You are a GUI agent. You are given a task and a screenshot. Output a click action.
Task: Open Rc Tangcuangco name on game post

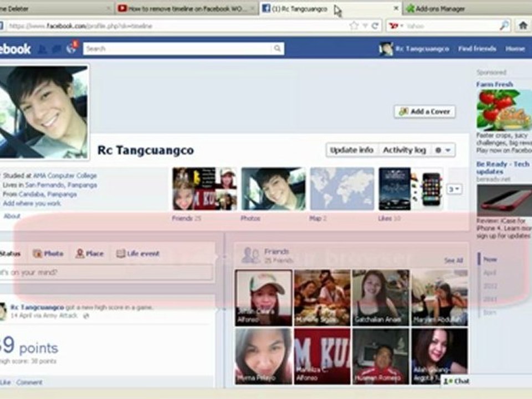click(37, 307)
